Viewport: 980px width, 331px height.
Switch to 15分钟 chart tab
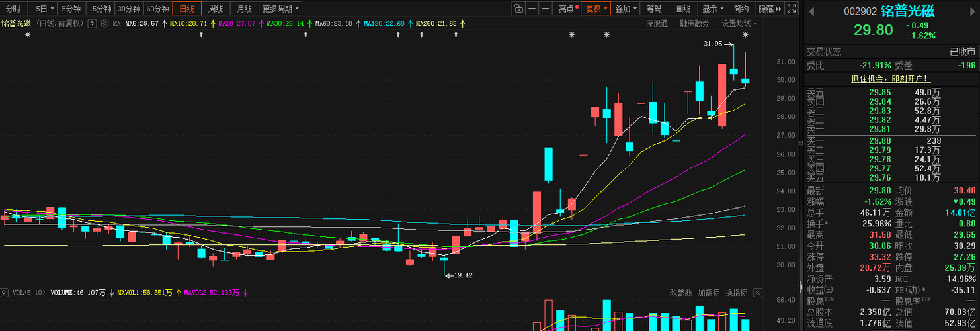pos(100,9)
